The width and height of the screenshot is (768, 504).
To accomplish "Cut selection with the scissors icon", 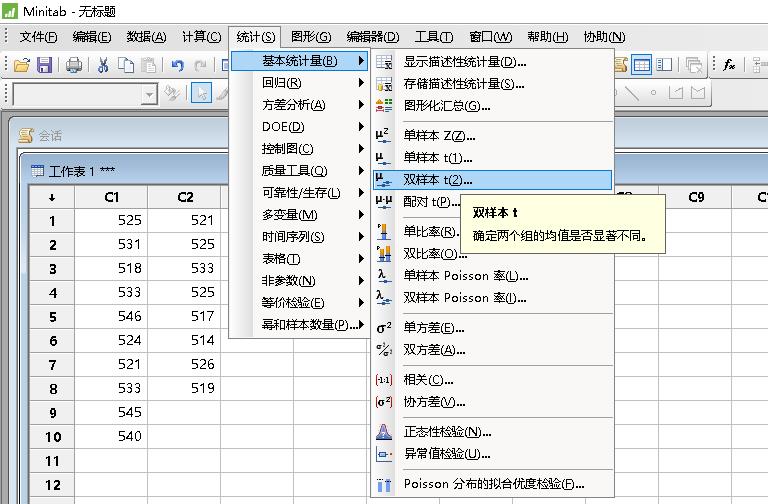I will (103, 65).
